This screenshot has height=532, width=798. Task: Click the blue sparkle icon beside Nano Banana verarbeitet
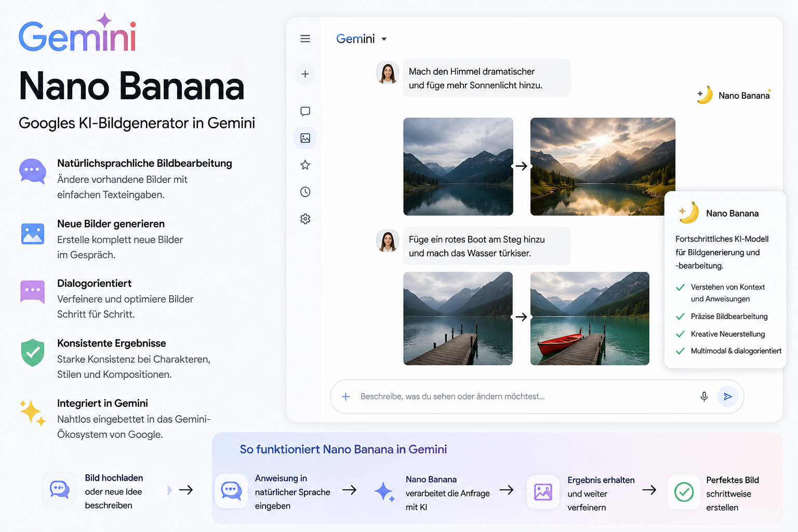tap(384, 491)
